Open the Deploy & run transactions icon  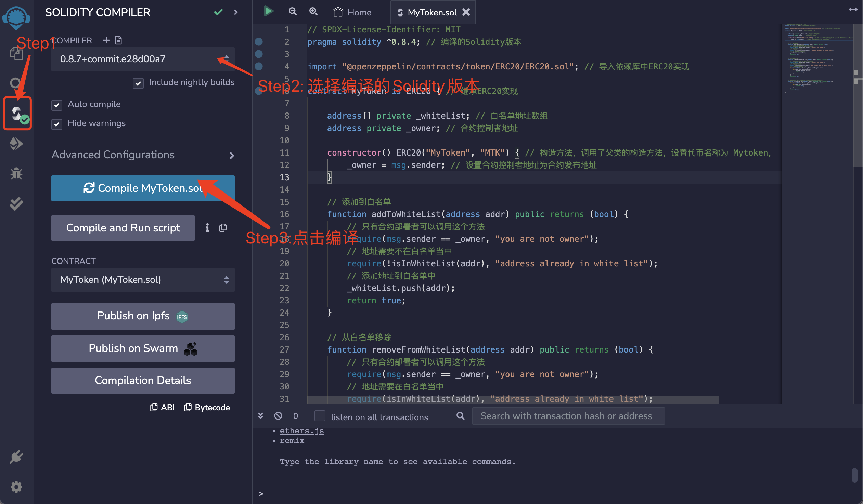[16, 144]
